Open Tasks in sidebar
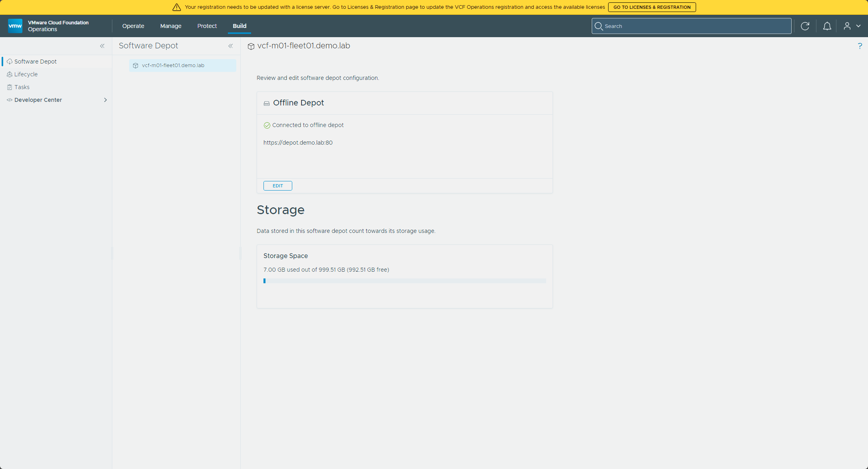The width and height of the screenshot is (868, 469). (56, 87)
